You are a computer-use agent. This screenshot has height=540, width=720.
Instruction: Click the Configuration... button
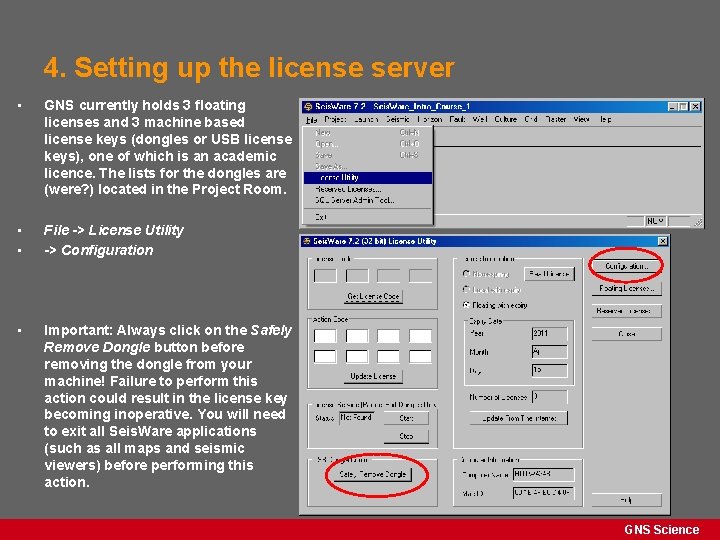pyautogui.click(x=626, y=266)
